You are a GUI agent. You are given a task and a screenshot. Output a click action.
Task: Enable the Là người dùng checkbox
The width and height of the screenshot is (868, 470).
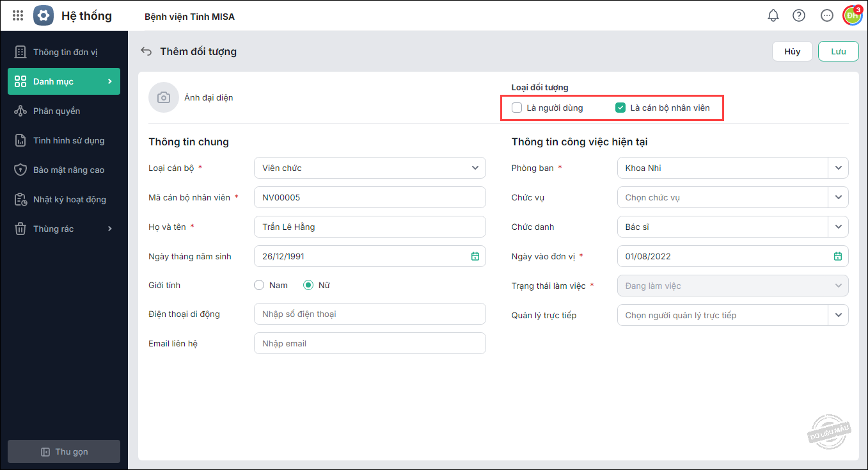click(517, 108)
